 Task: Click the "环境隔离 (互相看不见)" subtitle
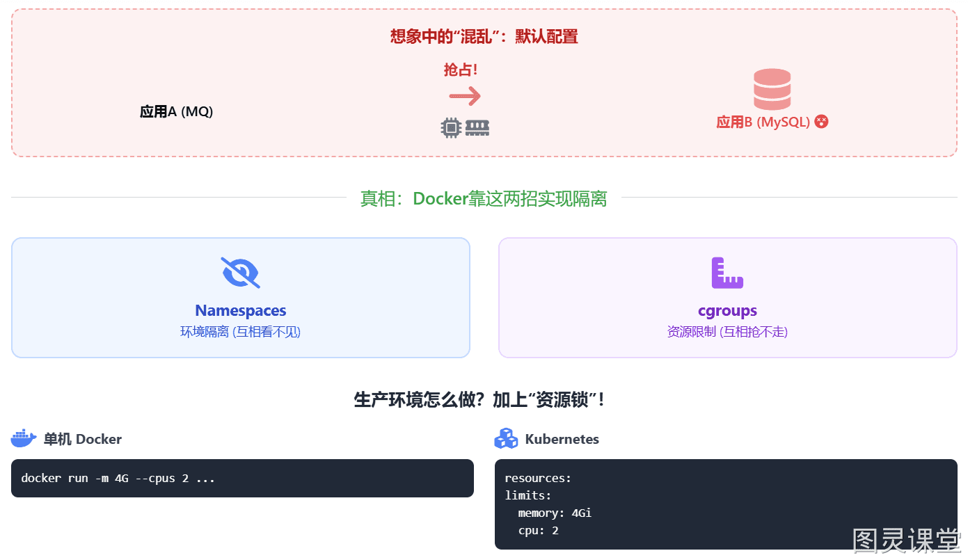pyautogui.click(x=241, y=332)
